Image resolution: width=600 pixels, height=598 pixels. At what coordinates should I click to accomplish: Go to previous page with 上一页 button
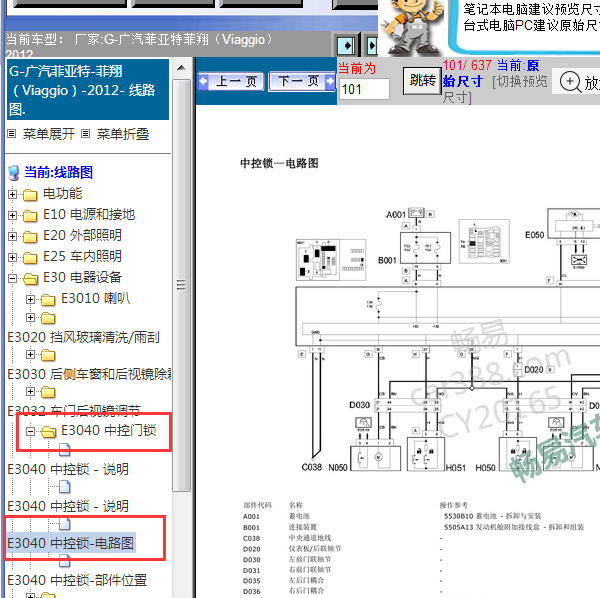231,81
